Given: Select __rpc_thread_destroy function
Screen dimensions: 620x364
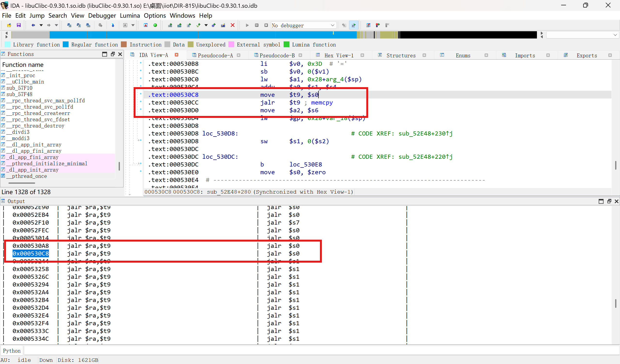Looking at the screenshot, I should pos(35,126).
